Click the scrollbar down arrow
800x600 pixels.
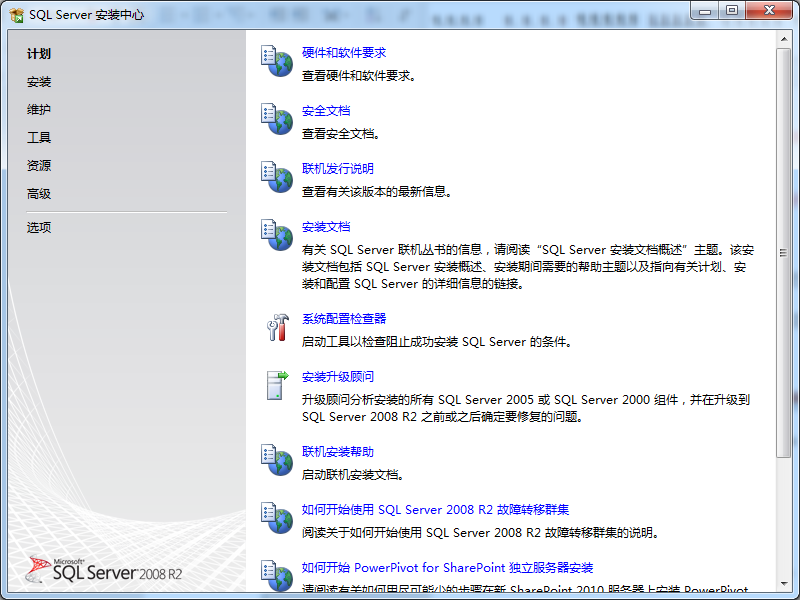pos(784,584)
